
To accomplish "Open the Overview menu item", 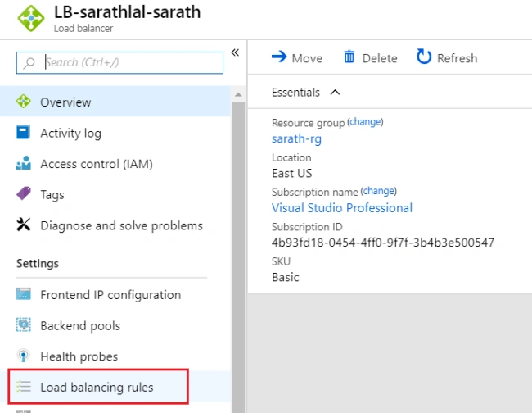I will [115, 102].
